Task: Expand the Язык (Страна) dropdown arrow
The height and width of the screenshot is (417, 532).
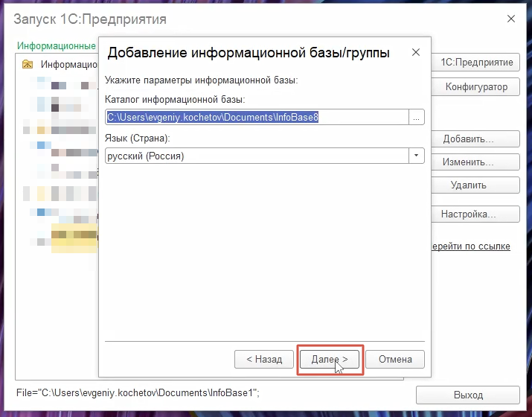Action: [x=417, y=156]
